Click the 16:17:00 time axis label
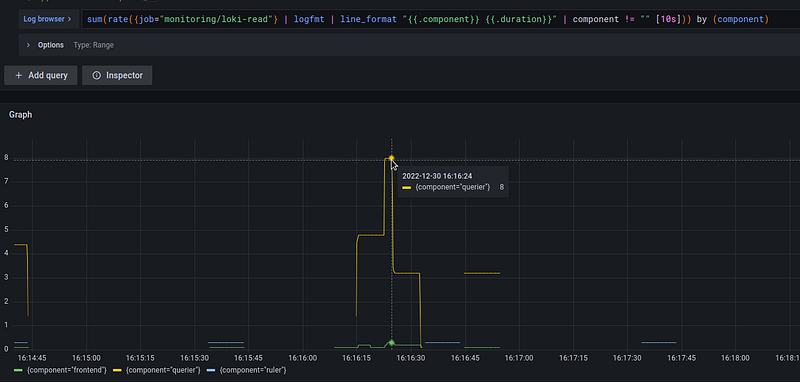This screenshot has width=800, height=382. [x=519, y=358]
